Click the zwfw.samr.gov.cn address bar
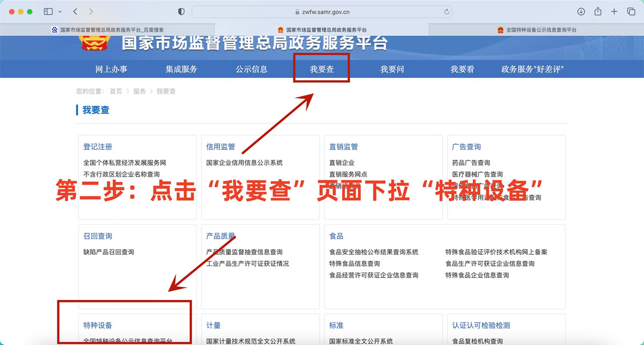The height and width of the screenshot is (345, 644). coord(321,11)
